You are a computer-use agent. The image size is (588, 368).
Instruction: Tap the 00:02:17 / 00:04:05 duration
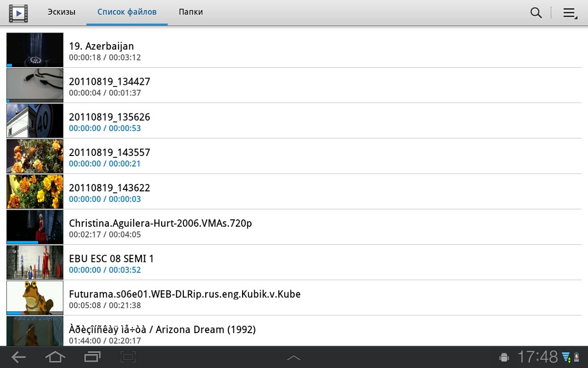click(105, 234)
